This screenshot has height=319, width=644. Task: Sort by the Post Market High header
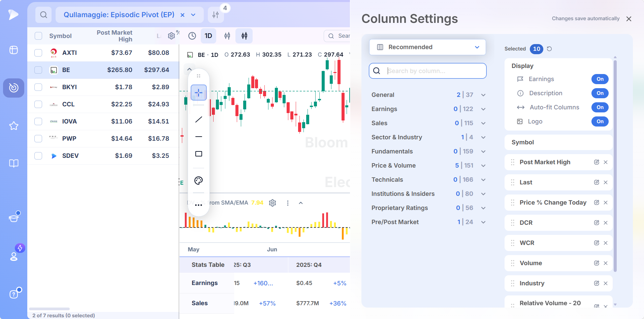pyautogui.click(x=115, y=36)
